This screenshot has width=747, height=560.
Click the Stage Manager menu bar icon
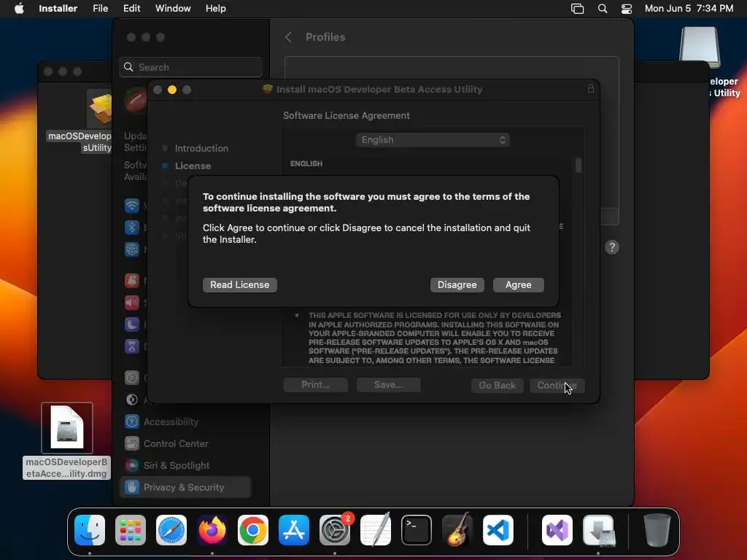pos(578,9)
